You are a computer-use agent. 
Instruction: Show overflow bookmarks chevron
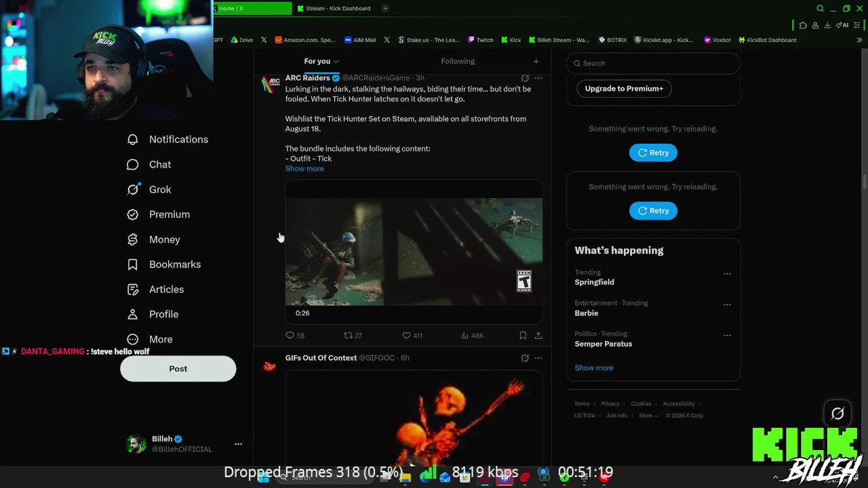860,40
